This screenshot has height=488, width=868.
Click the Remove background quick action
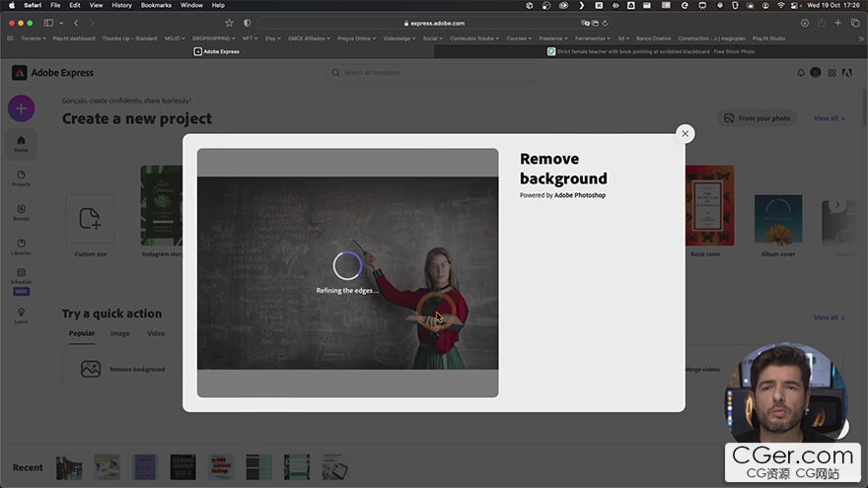[122, 369]
